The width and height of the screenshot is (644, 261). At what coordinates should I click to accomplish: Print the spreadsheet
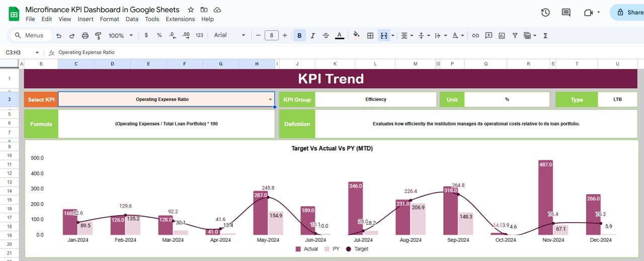[x=85, y=35]
